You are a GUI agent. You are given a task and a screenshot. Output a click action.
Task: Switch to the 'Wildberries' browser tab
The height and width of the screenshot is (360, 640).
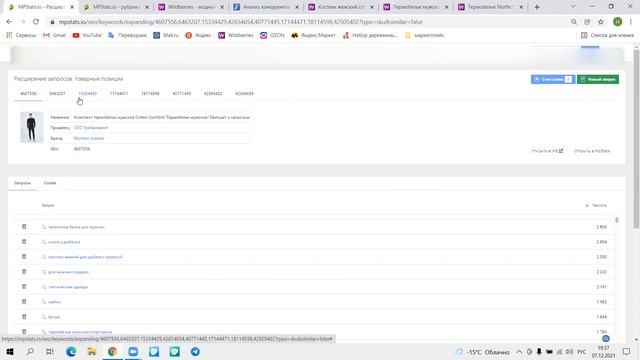pos(191,7)
